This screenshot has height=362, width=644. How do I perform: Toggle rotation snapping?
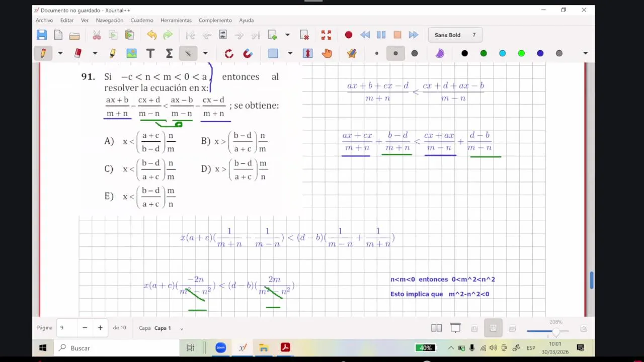[229, 53]
